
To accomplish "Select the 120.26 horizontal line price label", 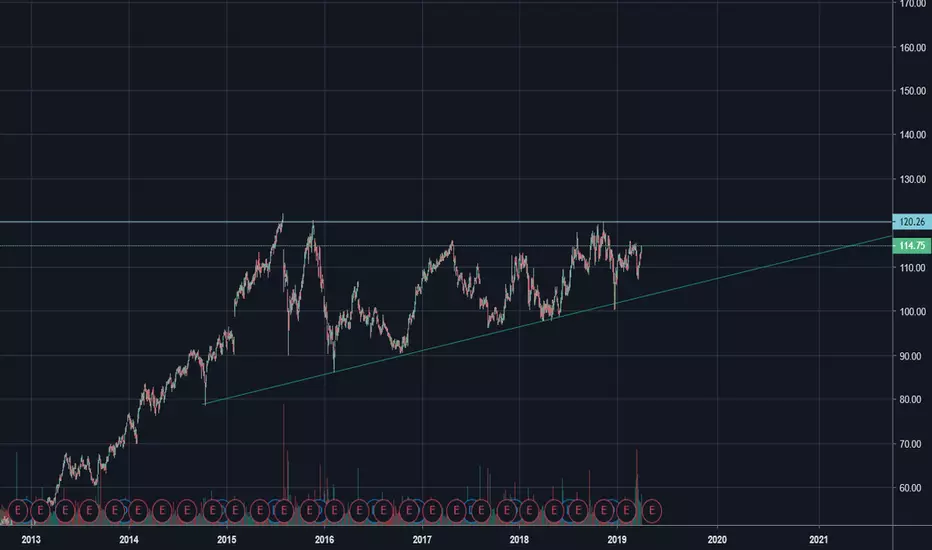I will click(x=912, y=222).
